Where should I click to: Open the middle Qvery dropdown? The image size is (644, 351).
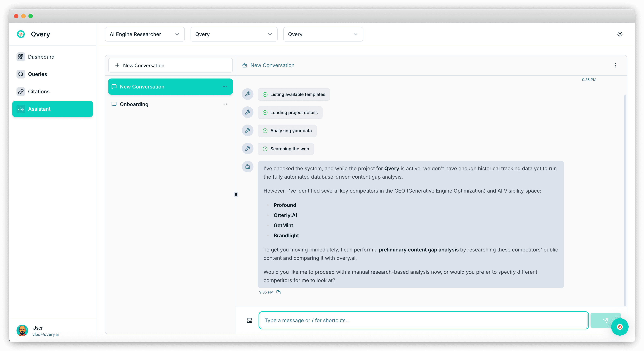[234, 34]
